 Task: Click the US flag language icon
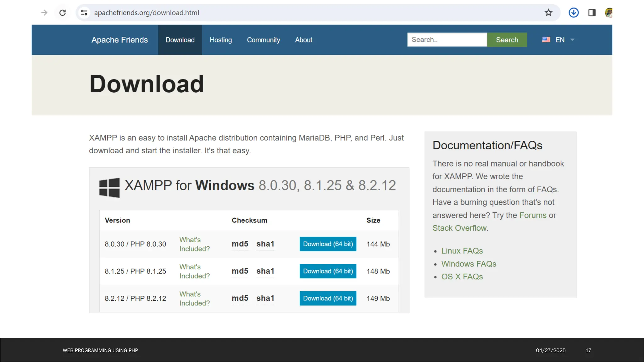coord(546,40)
